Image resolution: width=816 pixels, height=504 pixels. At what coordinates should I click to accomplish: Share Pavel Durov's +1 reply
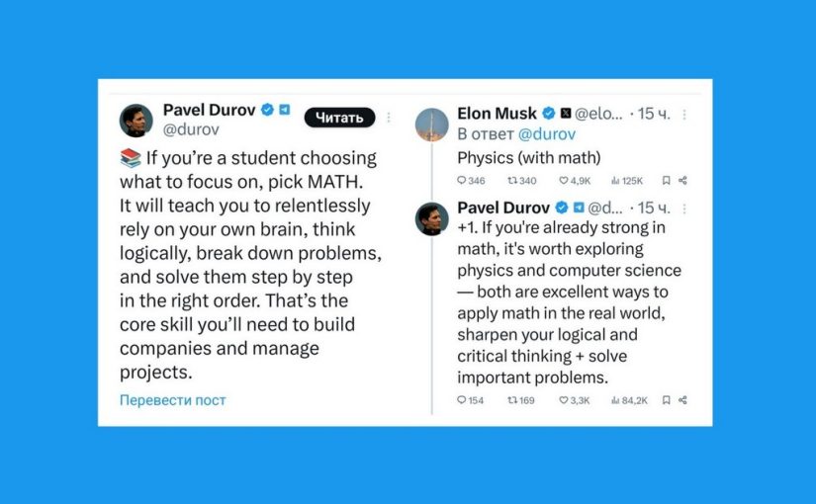pyautogui.click(x=682, y=400)
